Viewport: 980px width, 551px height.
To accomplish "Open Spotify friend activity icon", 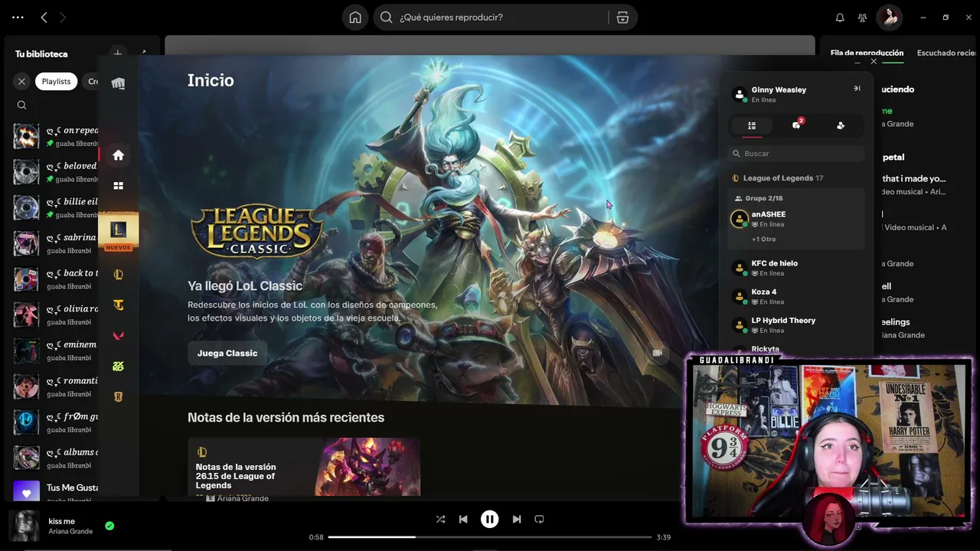I will pos(863,17).
